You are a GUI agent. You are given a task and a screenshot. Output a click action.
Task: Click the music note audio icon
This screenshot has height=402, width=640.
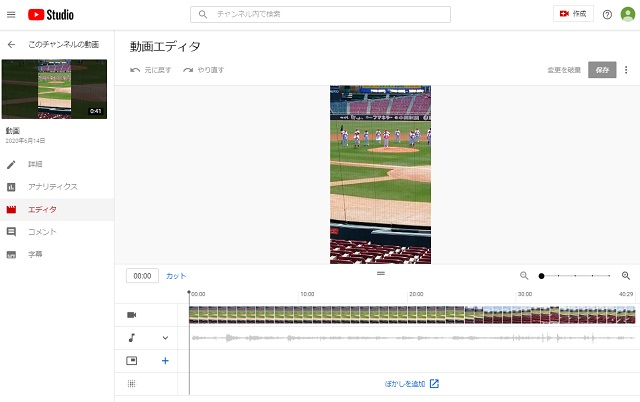(x=131, y=338)
